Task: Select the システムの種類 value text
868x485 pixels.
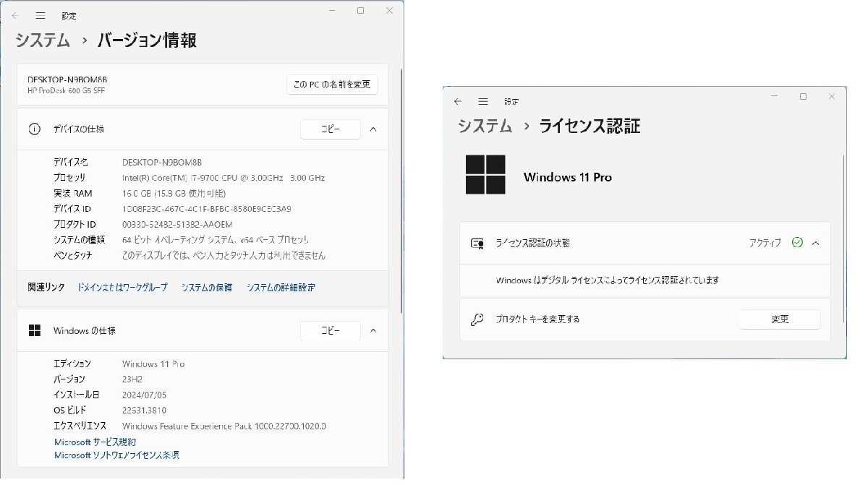Action: click(x=216, y=240)
